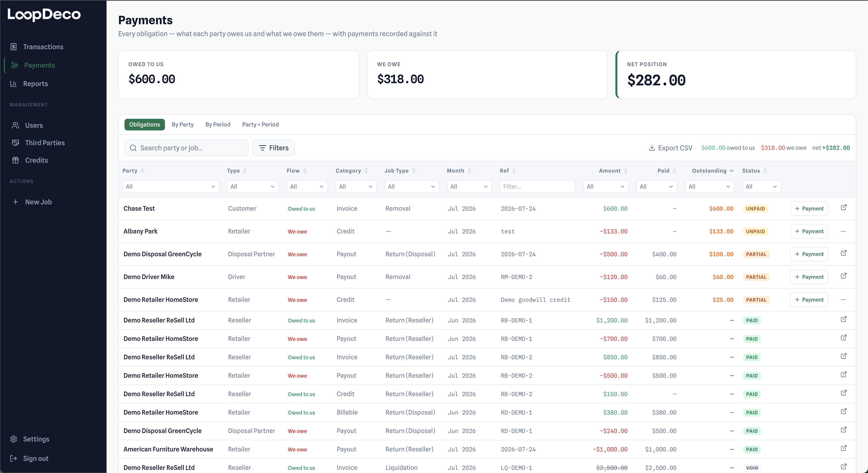Click the UNPAID badge for Albany Park
The width and height of the screenshot is (868, 473).
(755, 232)
